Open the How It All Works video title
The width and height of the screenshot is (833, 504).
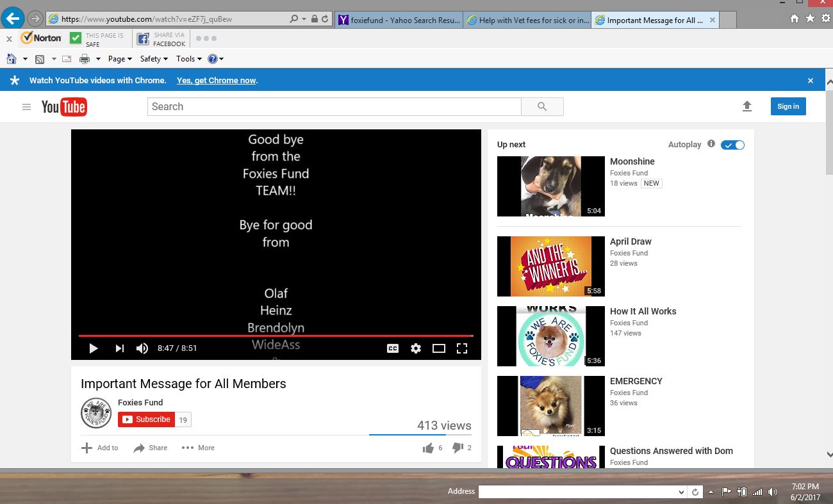tap(643, 311)
